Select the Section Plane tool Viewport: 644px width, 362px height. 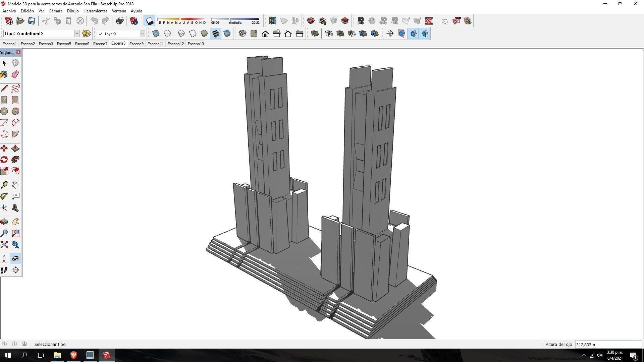pos(15,270)
